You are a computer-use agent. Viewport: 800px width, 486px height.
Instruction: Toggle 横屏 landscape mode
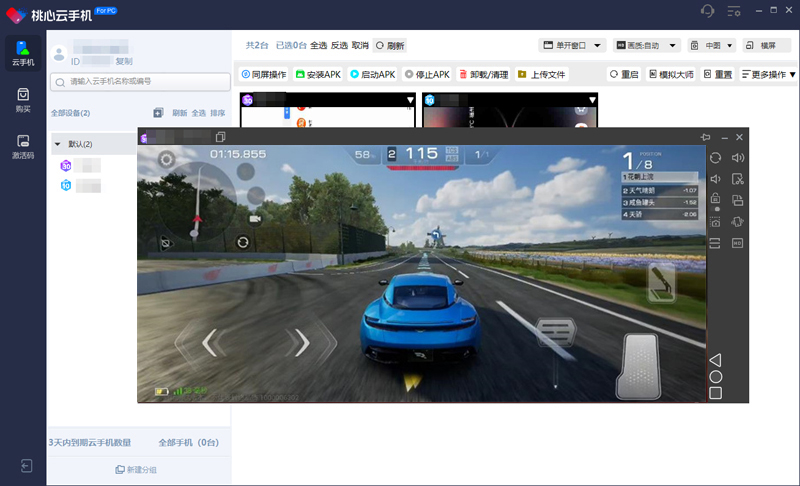(767, 45)
